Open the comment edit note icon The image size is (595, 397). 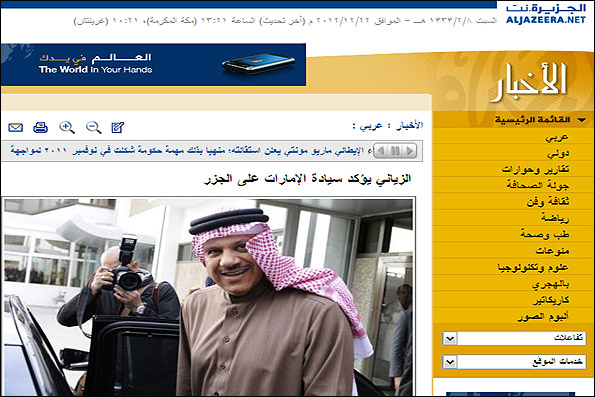click(x=118, y=127)
